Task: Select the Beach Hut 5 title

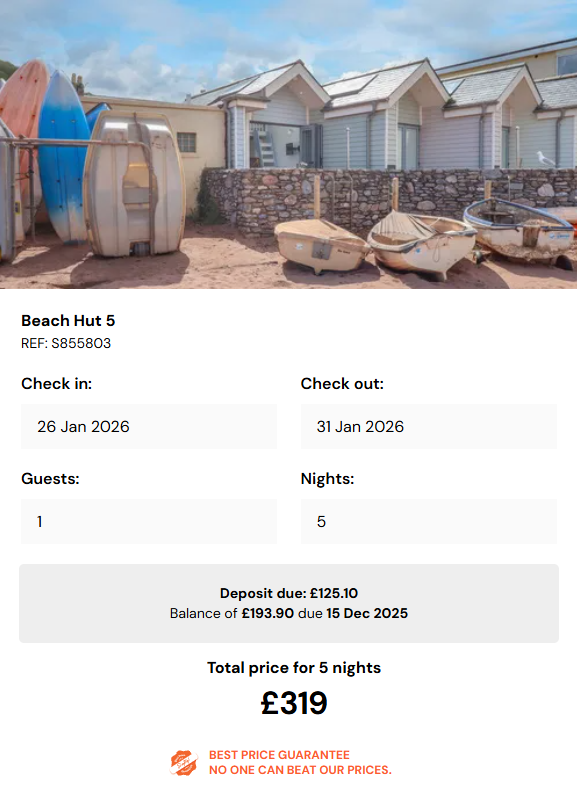Action: click(x=69, y=321)
